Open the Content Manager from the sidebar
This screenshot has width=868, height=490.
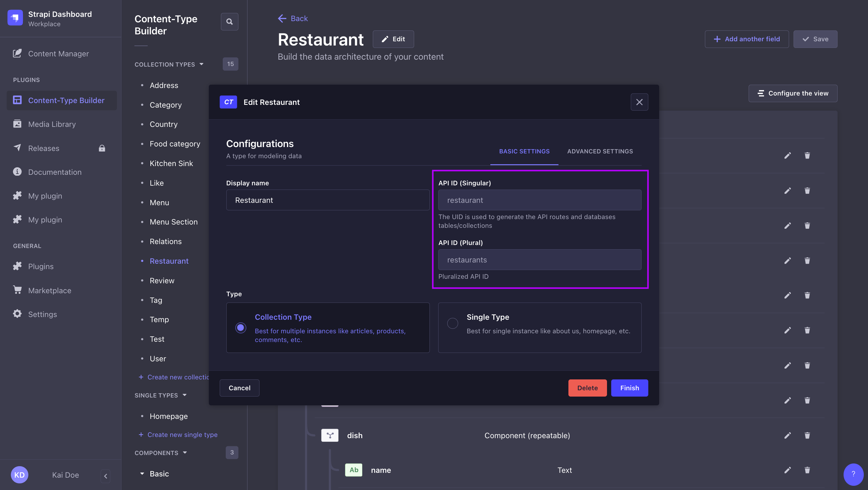coord(58,53)
